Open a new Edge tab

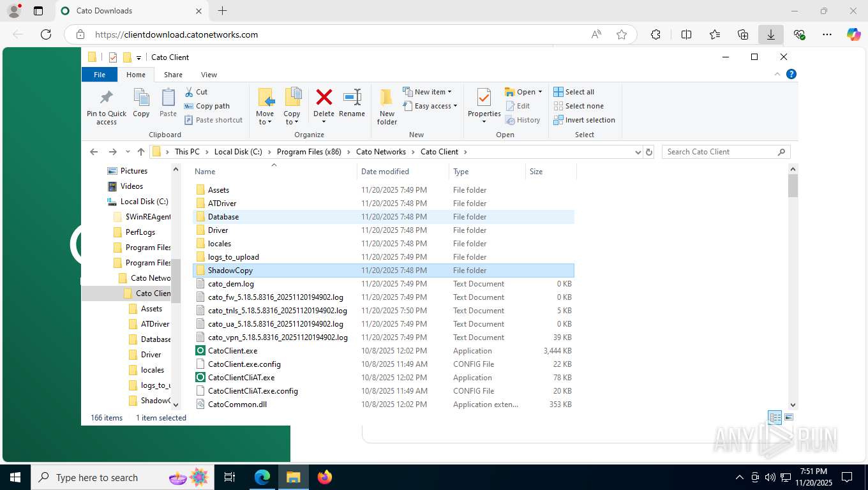point(222,11)
